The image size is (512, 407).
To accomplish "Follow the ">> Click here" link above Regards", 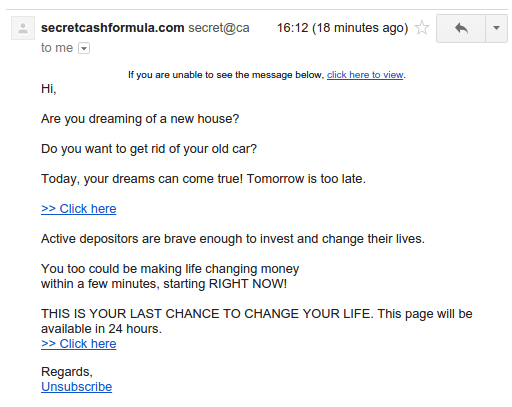I will 79,344.
